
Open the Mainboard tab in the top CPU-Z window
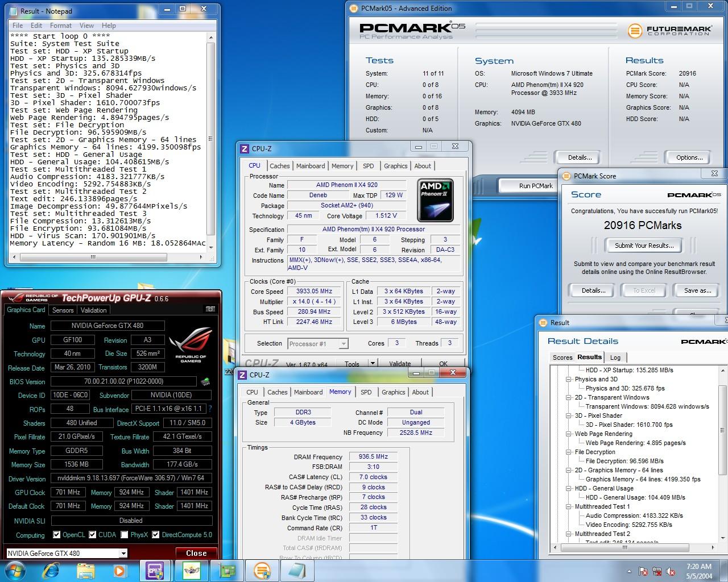311,166
